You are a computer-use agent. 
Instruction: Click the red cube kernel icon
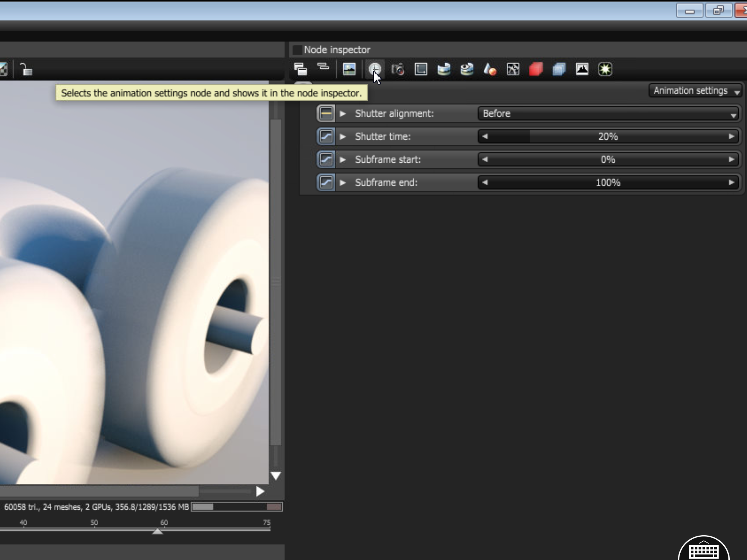click(x=536, y=69)
